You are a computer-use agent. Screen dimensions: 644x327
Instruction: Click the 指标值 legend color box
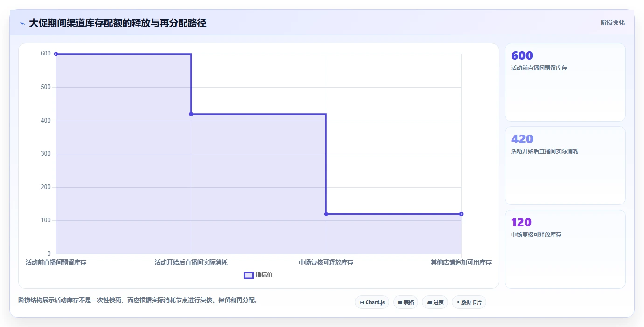click(x=249, y=275)
